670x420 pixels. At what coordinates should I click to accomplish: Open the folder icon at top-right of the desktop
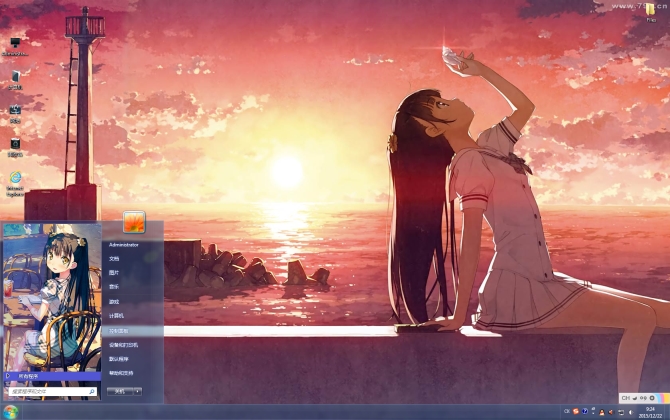pyautogui.click(x=651, y=12)
